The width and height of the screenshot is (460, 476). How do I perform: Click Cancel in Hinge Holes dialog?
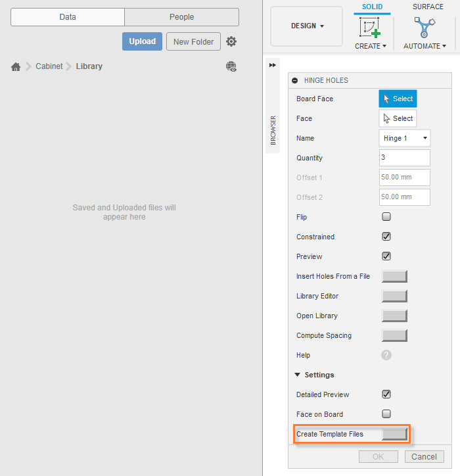coord(424,456)
